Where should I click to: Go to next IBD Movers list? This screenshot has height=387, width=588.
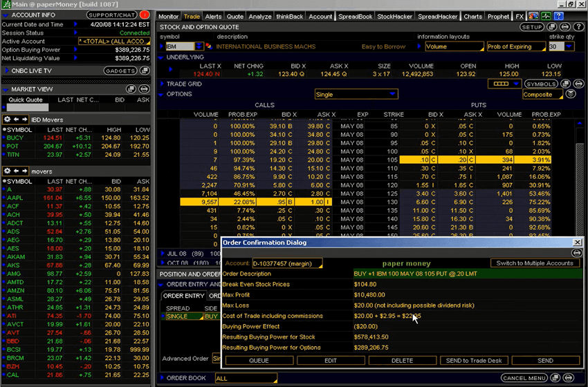pos(25,120)
